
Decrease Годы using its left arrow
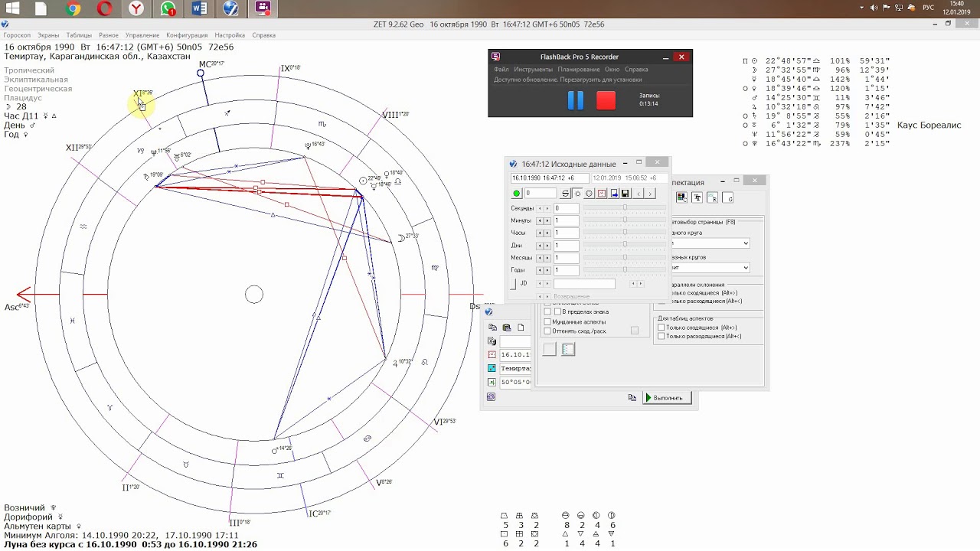540,270
